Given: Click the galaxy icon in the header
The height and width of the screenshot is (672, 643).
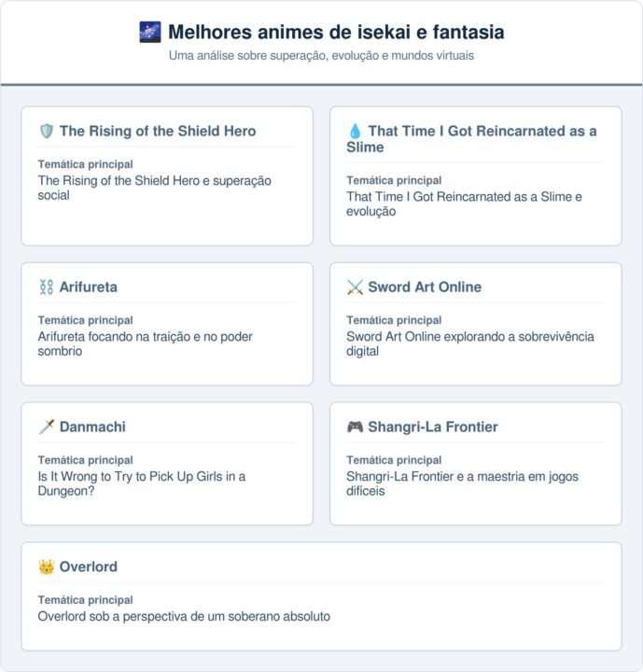Looking at the screenshot, I should point(149,32).
